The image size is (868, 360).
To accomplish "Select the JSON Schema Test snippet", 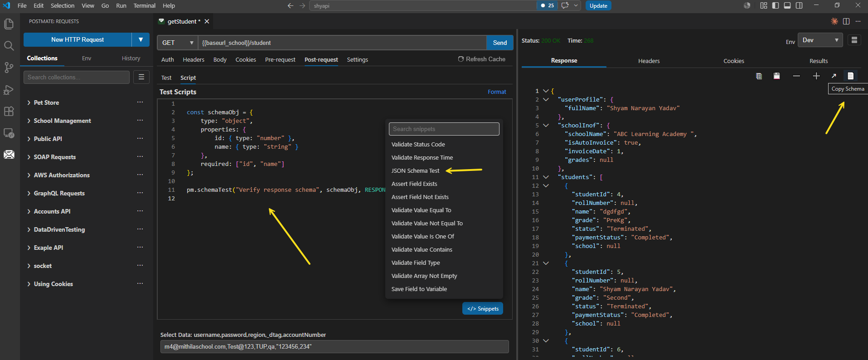I will coord(415,170).
